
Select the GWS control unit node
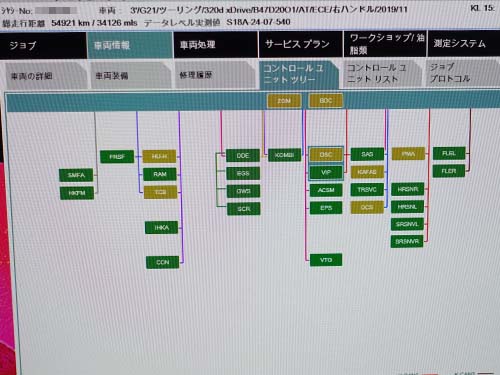click(x=243, y=191)
